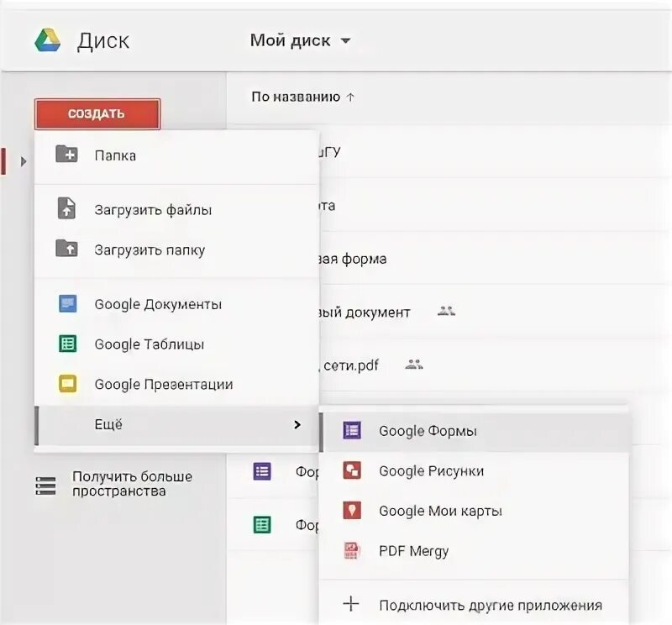Viewport: 672px width, 625px height.
Task: Choose Загрузить файлы menu entry
Action: point(176,210)
